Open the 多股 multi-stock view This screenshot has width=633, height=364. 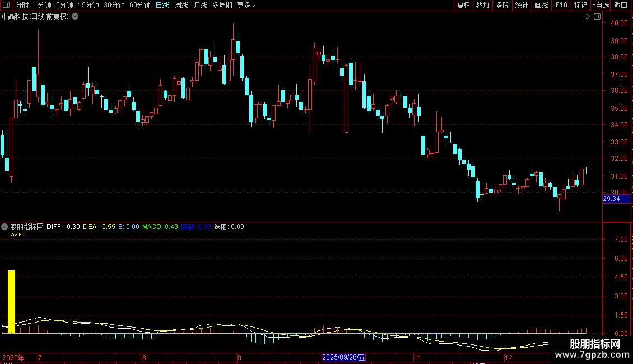(x=502, y=5)
